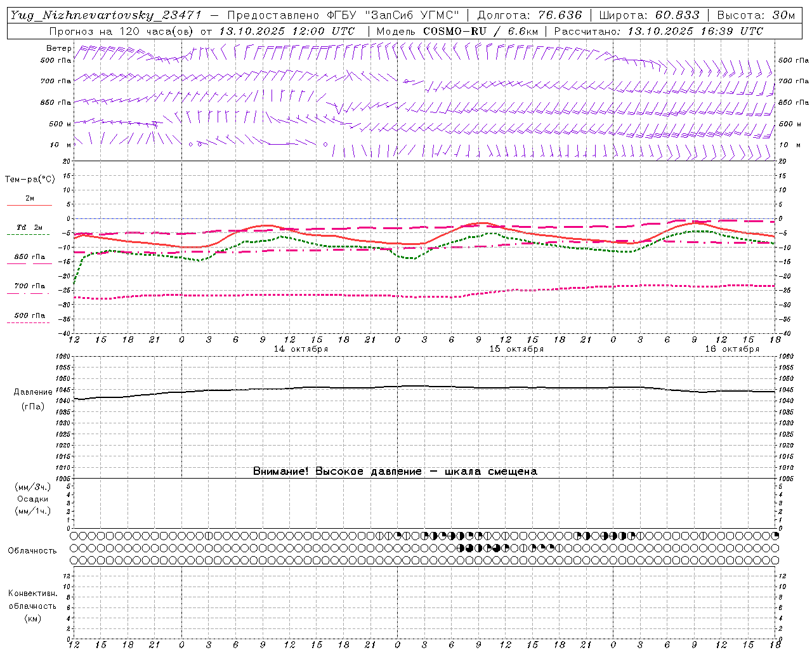Viewport: 812px width, 650px height.
Task: Click the station title Yug_Nizhnevartovsky_23471
Action: tap(106, 15)
